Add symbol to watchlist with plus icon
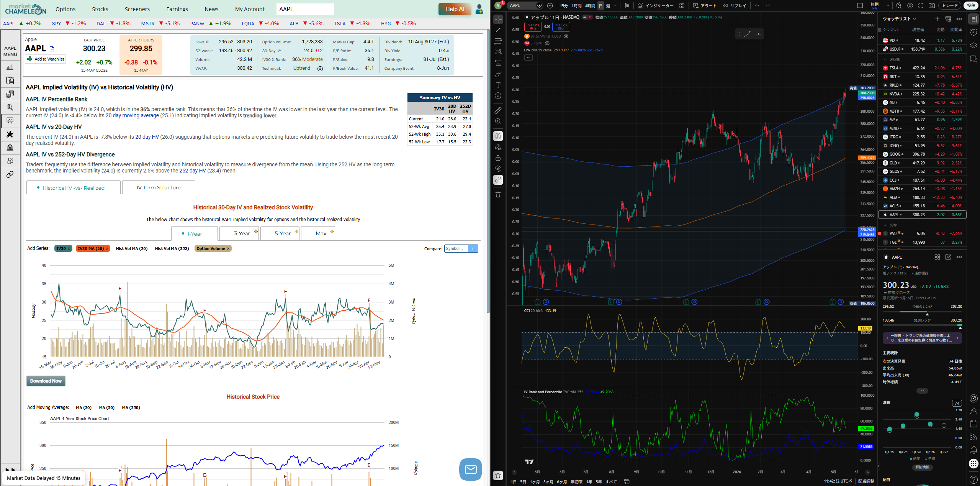Image resolution: width=980 pixels, height=486 pixels. [x=937, y=19]
